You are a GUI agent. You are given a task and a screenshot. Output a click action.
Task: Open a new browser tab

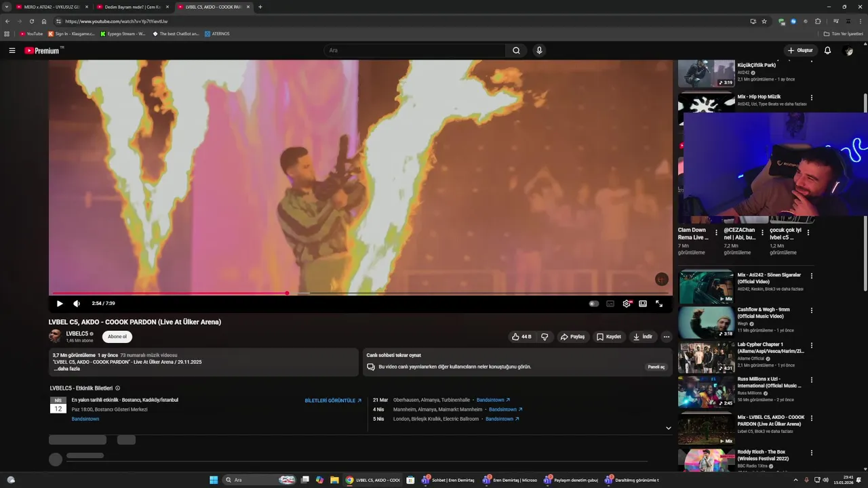260,7
